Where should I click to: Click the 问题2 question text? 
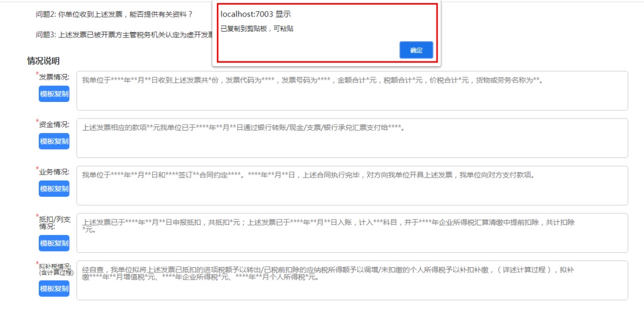[x=113, y=14]
